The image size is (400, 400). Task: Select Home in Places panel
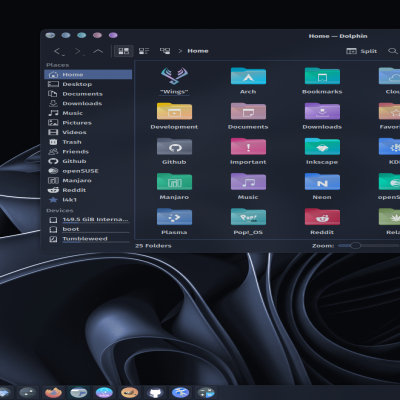pos(88,74)
